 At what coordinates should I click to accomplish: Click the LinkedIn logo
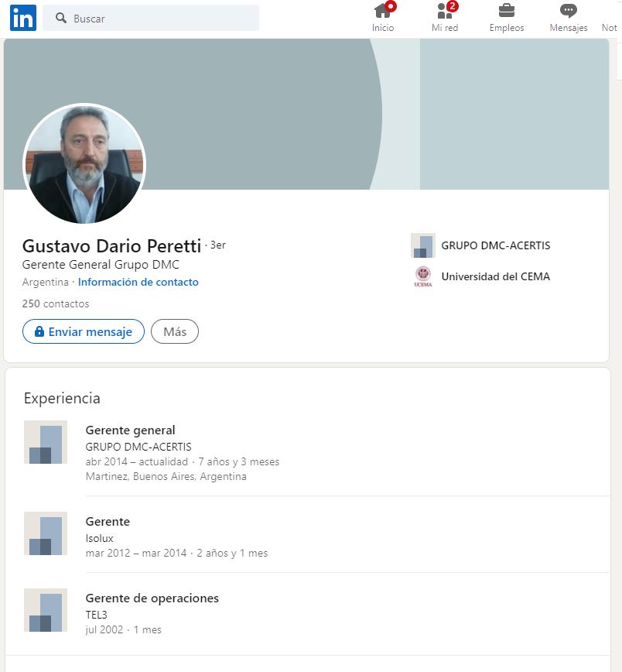pos(22,18)
